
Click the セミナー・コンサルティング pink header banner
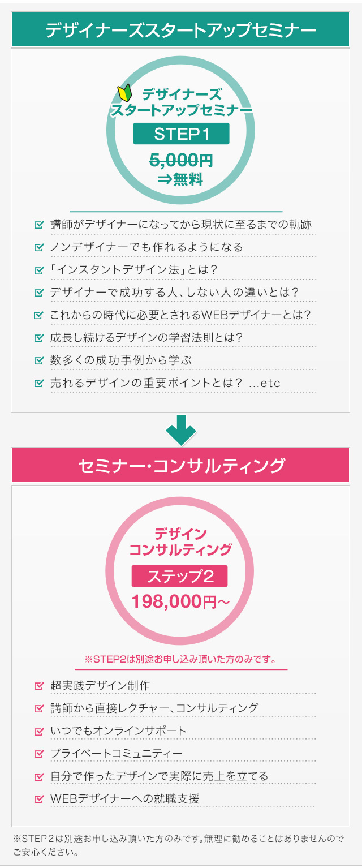pyautogui.click(x=180, y=466)
